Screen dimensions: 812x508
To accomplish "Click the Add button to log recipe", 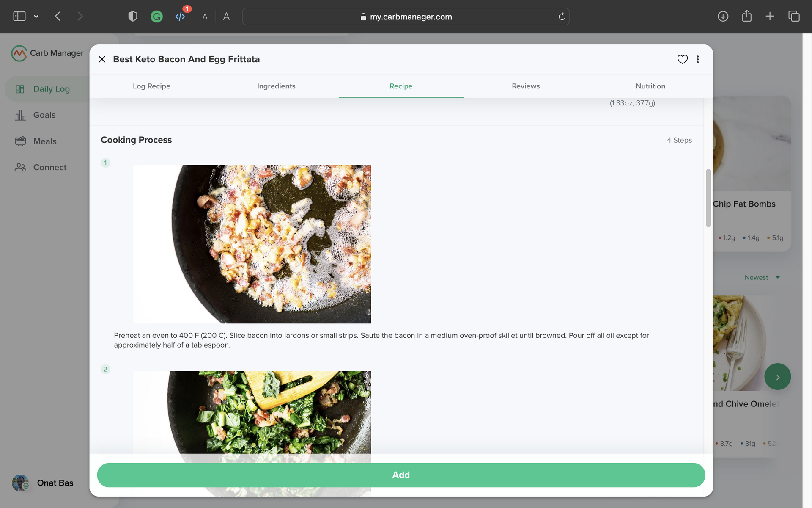I will [x=401, y=475].
